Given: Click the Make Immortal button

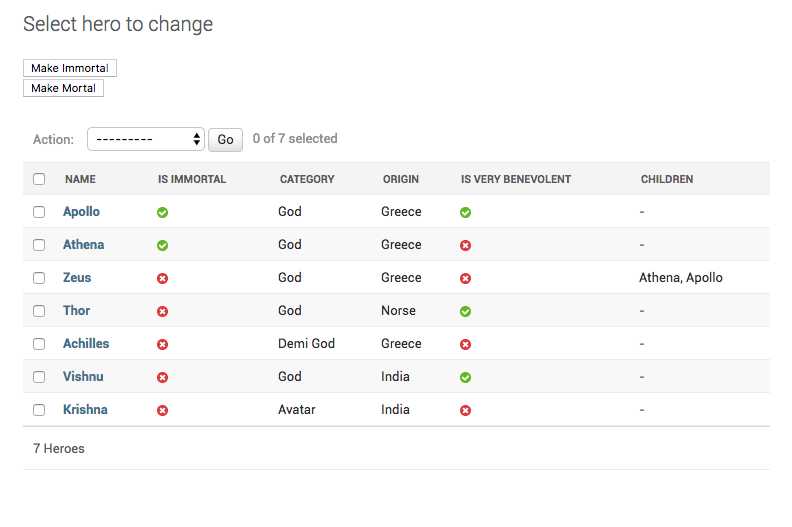Looking at the screenshot, I should click(70, 68).
